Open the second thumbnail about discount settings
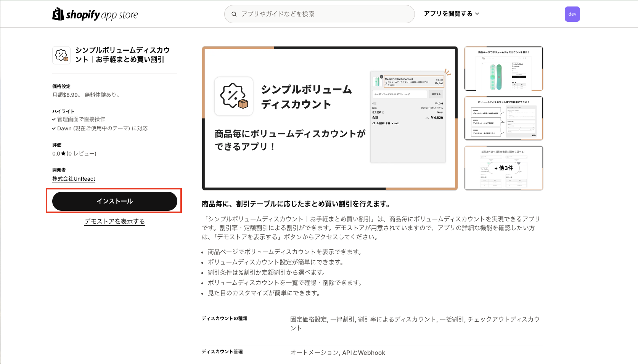Viewport: 638px width, 364px height. click(503, 119)
